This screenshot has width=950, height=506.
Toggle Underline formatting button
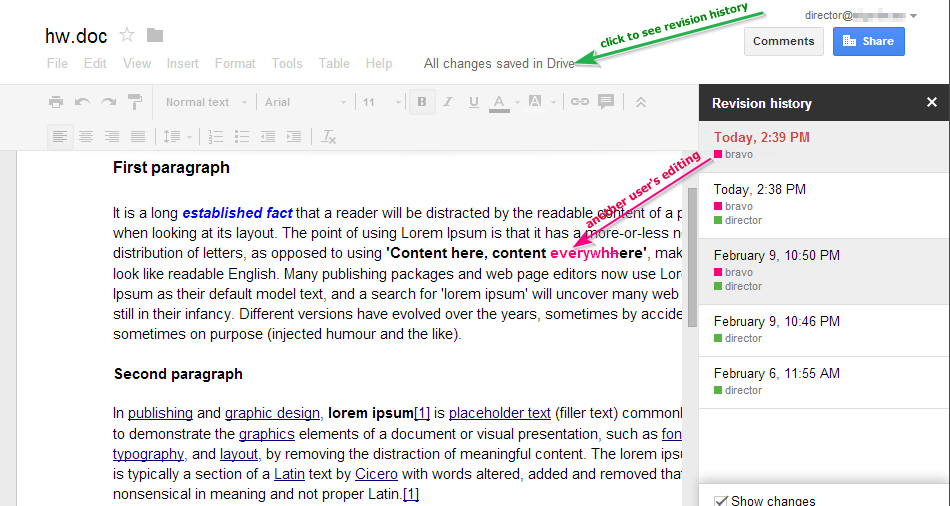[x=474, y=102]
